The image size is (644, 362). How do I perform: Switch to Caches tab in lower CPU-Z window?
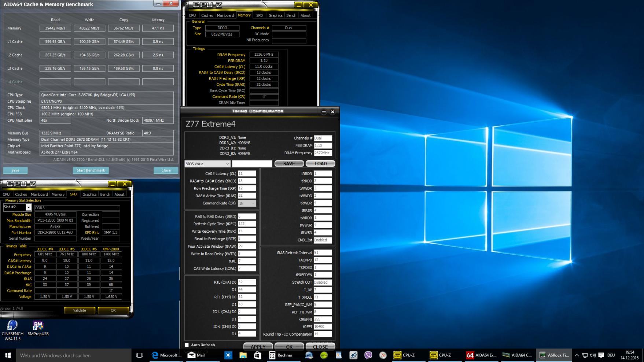21,195
